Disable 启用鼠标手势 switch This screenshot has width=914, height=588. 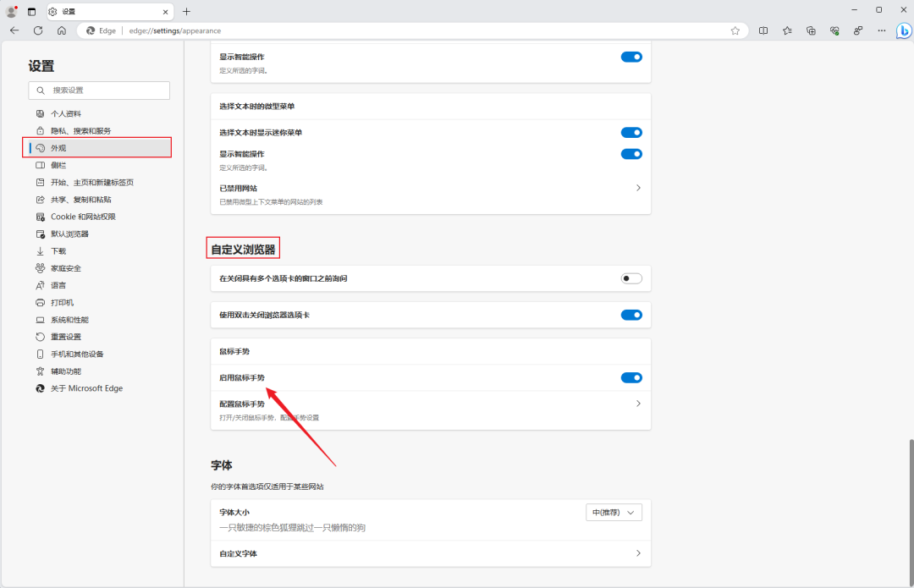tap(631, 377)
